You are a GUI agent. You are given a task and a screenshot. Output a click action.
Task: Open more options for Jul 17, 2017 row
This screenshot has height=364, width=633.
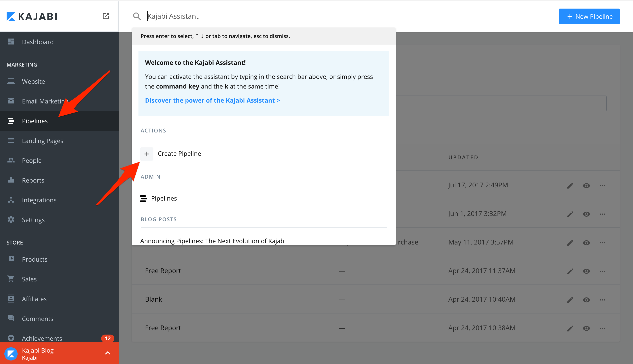pos(602,185)
